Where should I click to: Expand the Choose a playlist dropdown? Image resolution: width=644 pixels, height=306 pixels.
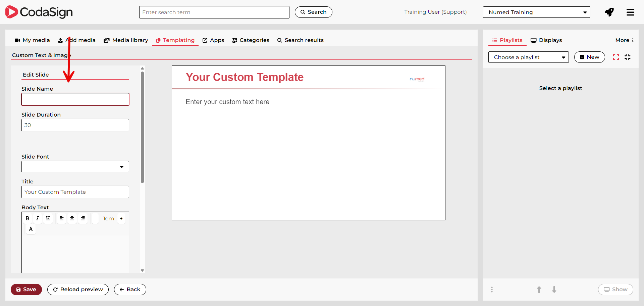(528, 57)
